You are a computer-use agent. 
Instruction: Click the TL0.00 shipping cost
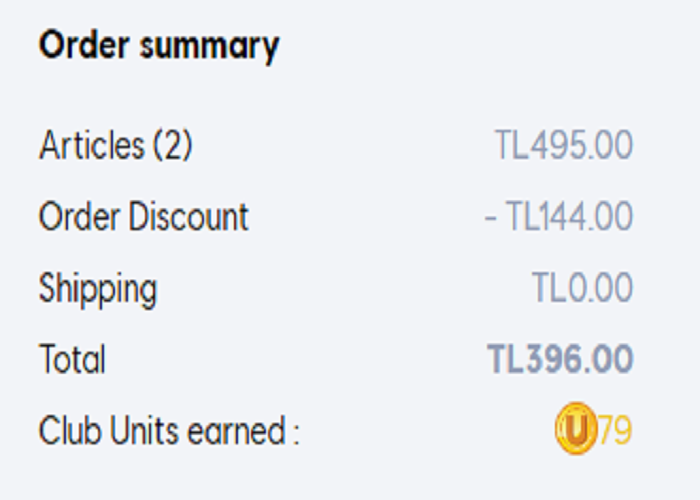583,288
